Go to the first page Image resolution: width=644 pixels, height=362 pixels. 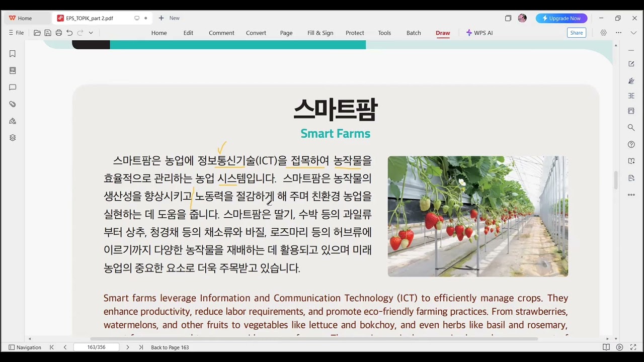[52, 347]
